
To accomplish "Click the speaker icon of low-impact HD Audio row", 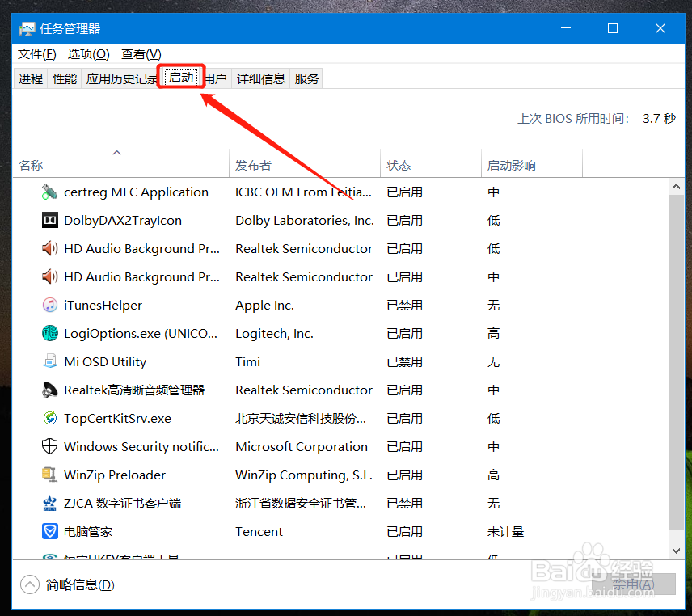I will [x=50, y=249].
